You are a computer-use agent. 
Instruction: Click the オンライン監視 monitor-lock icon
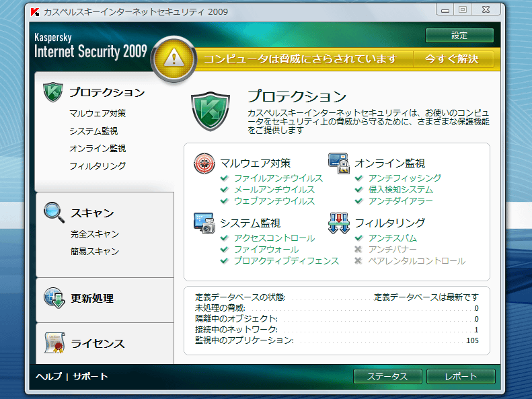tap(338, 164)
